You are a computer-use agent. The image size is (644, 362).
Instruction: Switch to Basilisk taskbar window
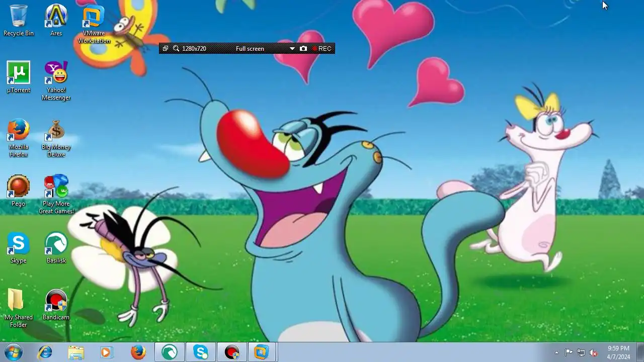pyautogui.click(x=169, y=352)
